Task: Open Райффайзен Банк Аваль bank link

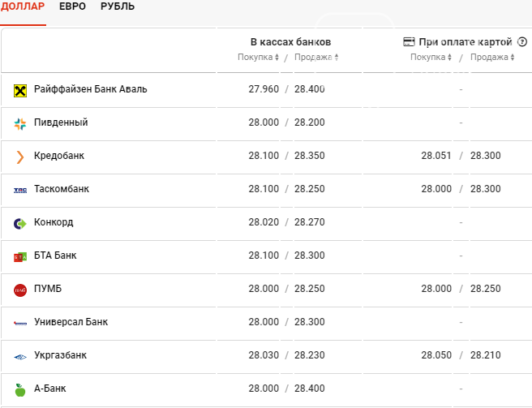Action: pos(91,89)
